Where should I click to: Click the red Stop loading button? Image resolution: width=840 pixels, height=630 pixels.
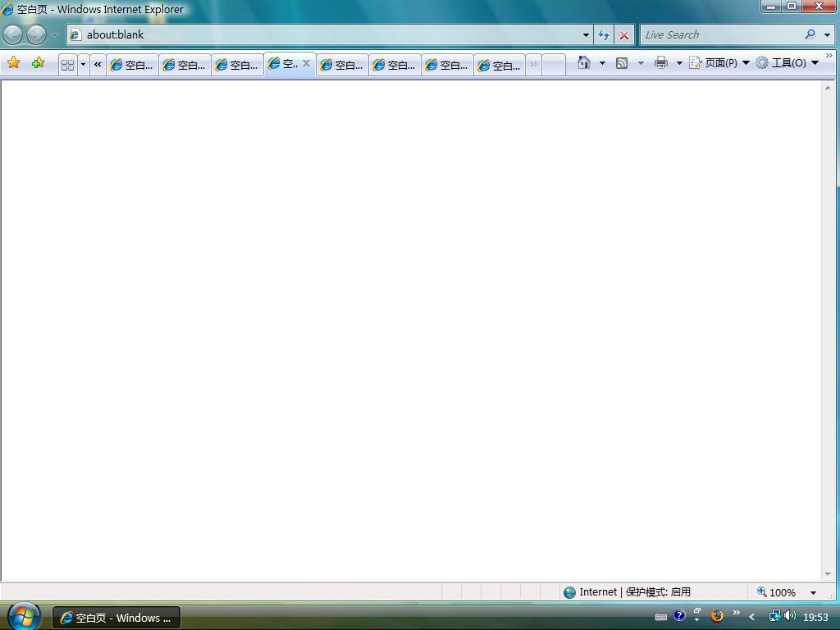click(x=624, y=34)
